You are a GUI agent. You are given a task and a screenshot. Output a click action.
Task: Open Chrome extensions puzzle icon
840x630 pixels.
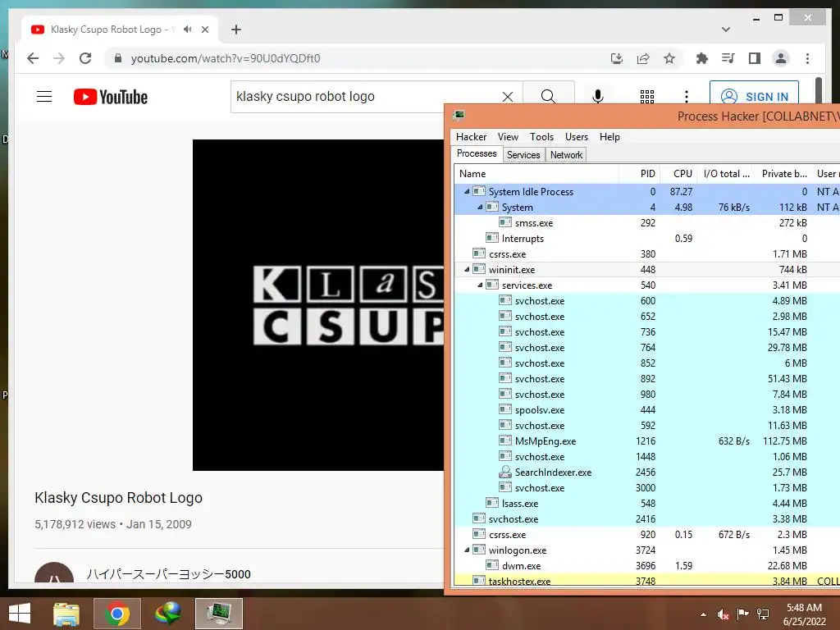(702, 58)
